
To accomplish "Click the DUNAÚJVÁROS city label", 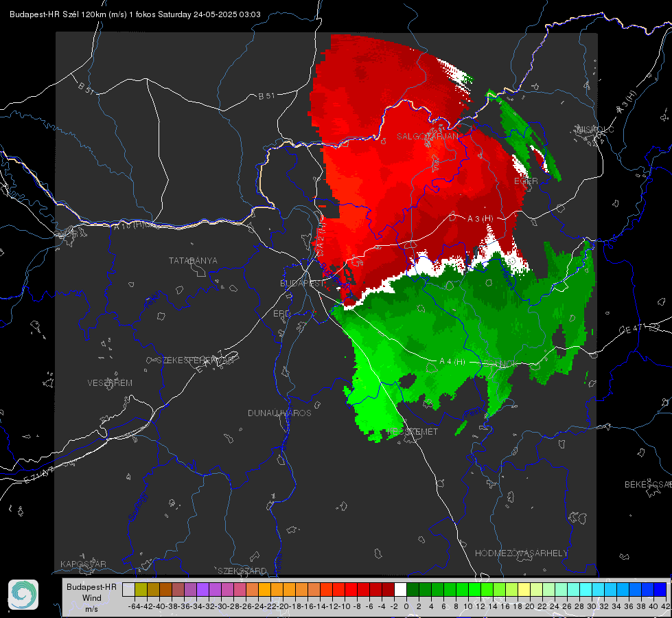I will click(x=279, y=413).
